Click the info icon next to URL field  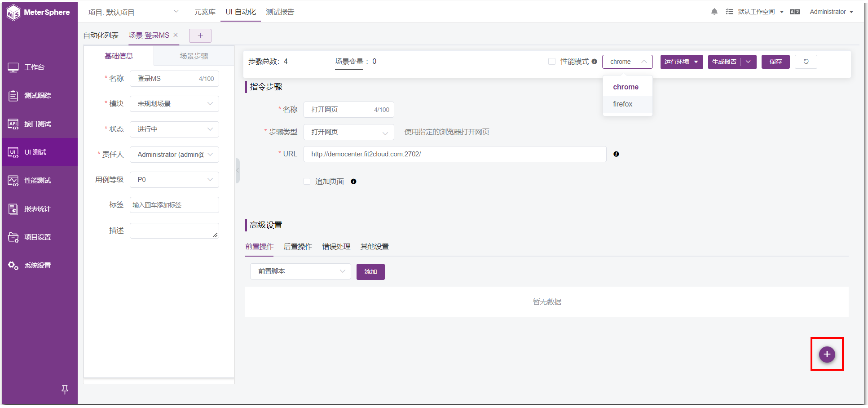click(616, 154)
